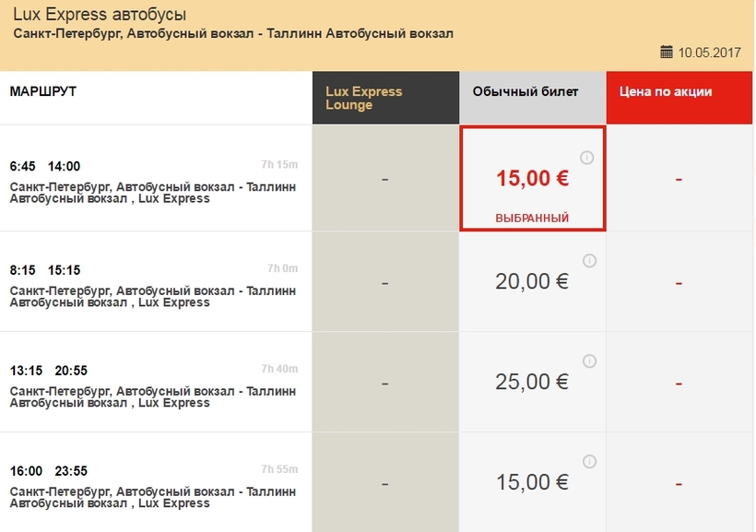Click the Lux Express Lounge column header

(385, 98)
